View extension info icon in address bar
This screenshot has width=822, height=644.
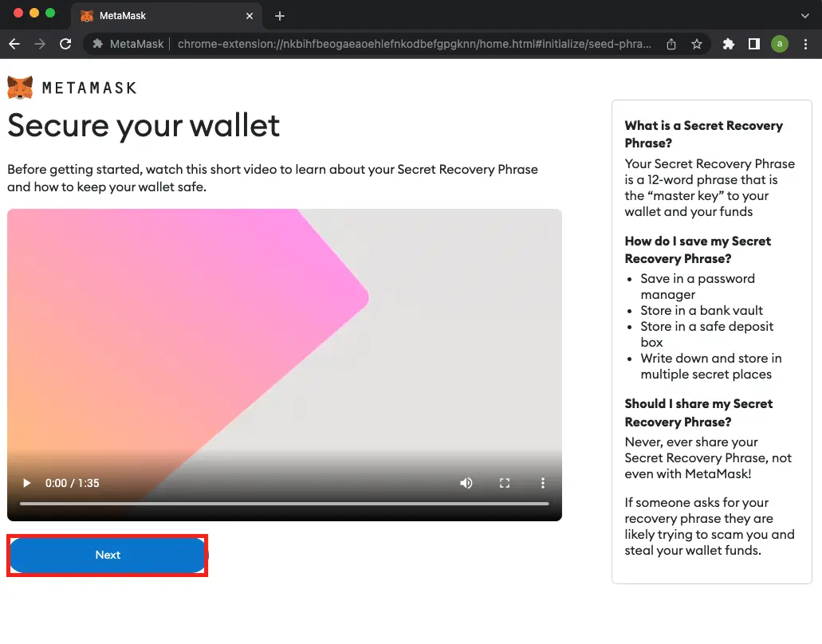97,44
